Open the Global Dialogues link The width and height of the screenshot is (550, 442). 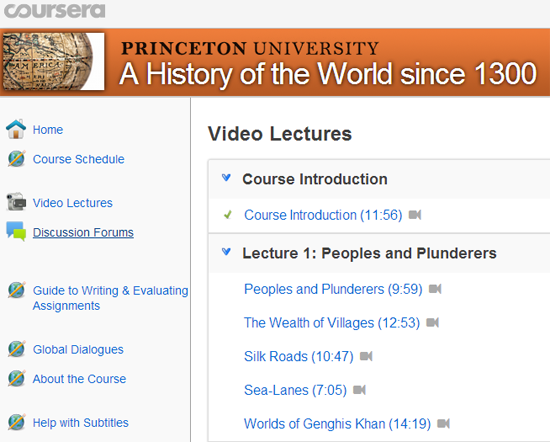[x=78, y=350]
